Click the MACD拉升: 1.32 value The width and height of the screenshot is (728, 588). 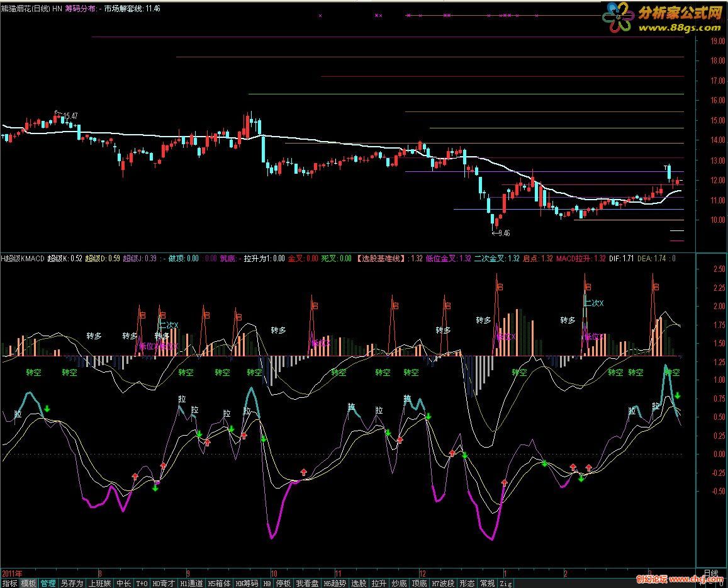[580, 258]
